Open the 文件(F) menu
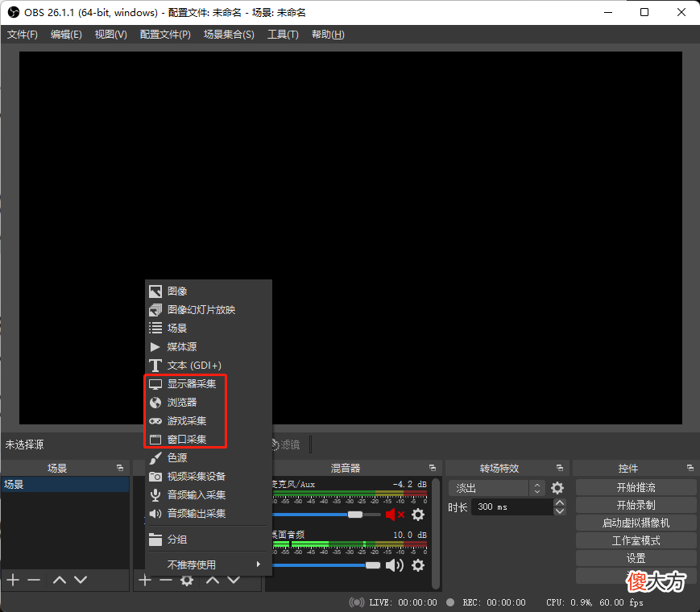The width and height of the screenshot is (700, 612). [x=23, y=35]
